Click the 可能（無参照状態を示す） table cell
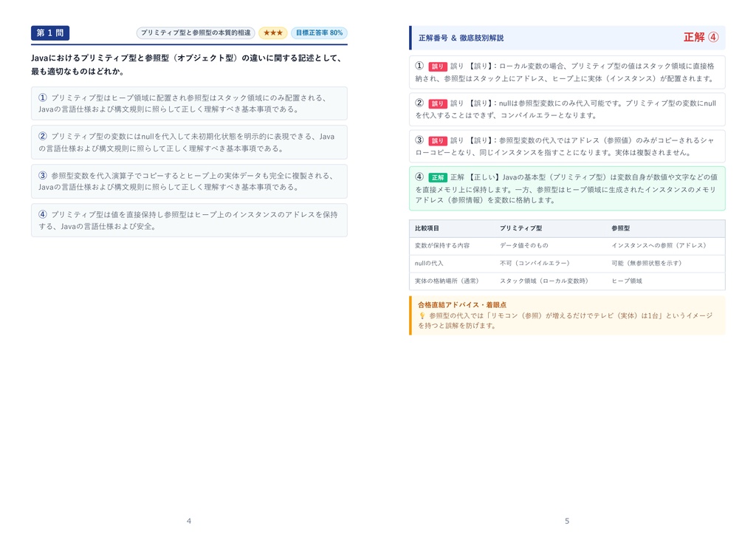 [646, 264]
